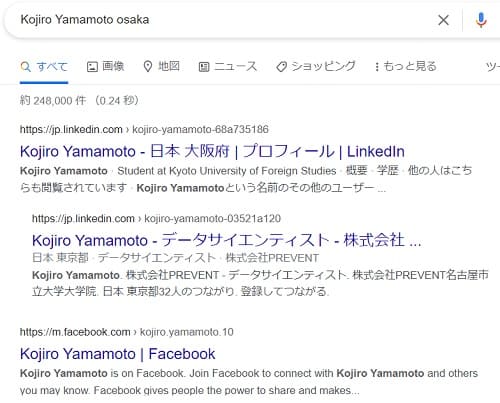
Task: Click the image icon beside 画像
Action: coord(92,67)
